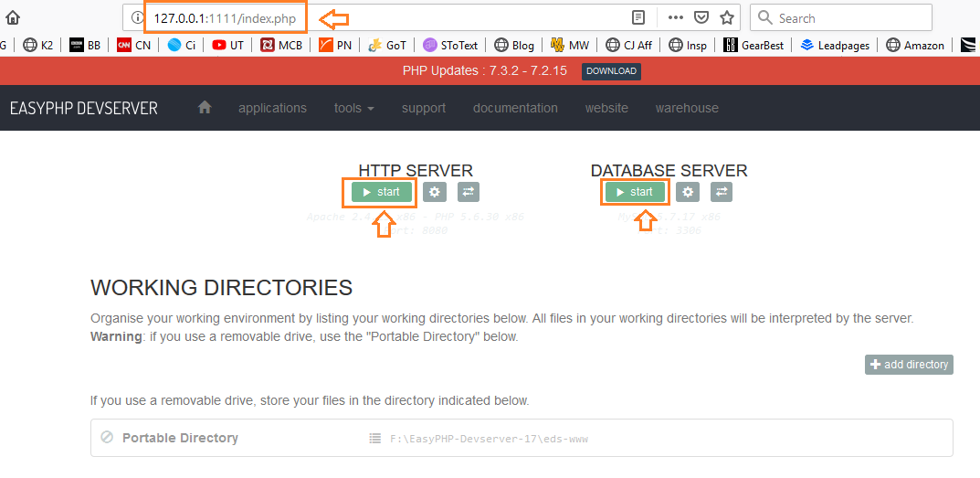Open the documentation menu item
Viewport: 980px width, 478px height.
click(x=515, y=108)
